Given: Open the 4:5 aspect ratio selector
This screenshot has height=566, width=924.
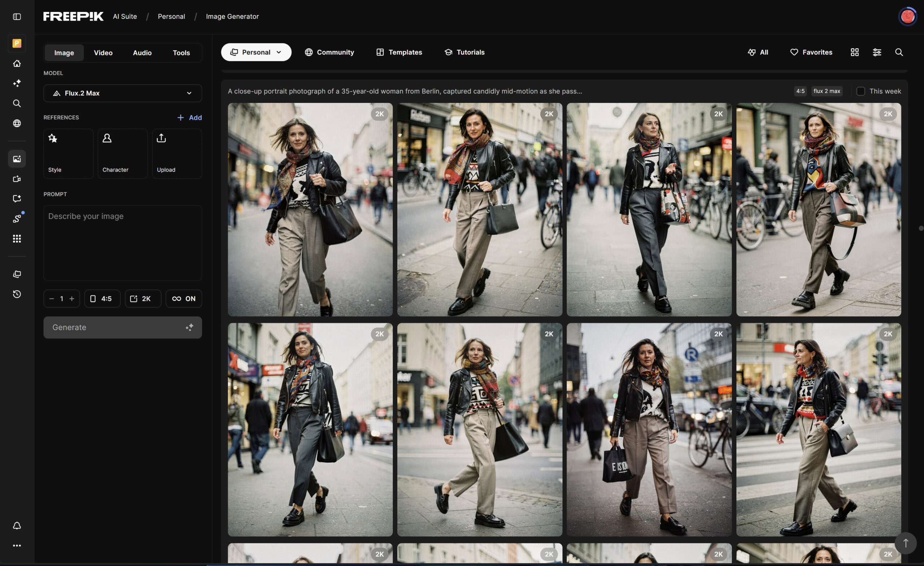Looking at the screenshot, I should tap(102, 299).
